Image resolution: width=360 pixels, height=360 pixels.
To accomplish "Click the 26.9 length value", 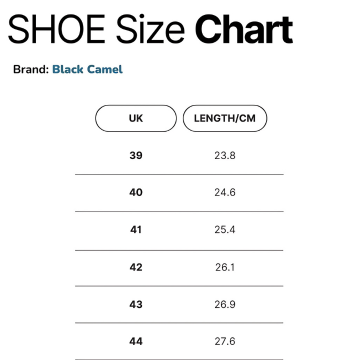I will click(x=225, y=304).
